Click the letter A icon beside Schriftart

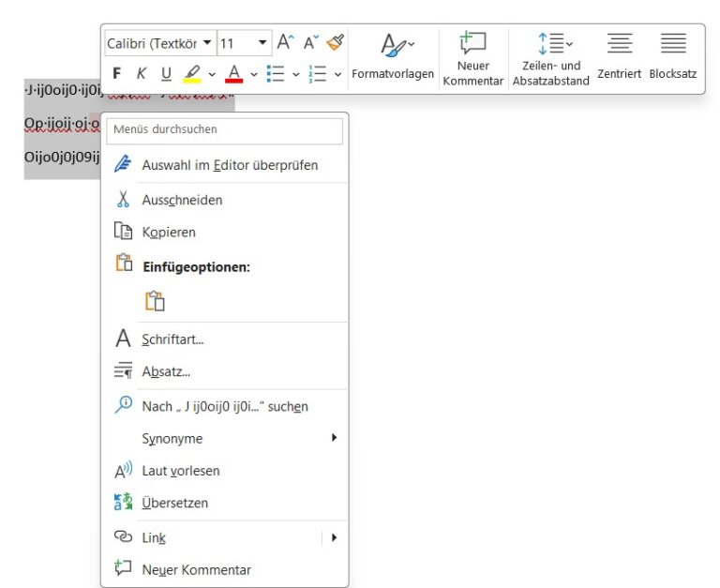[123, 339]
